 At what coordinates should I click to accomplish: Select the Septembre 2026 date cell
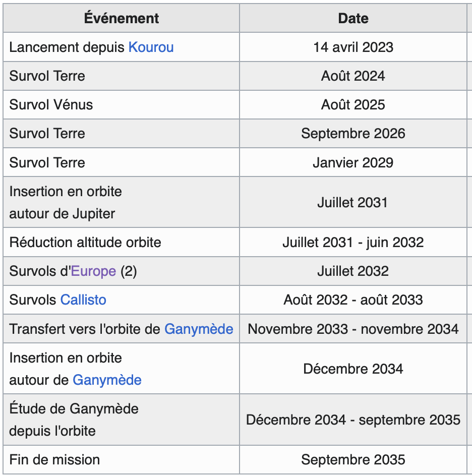coord(353,134)
